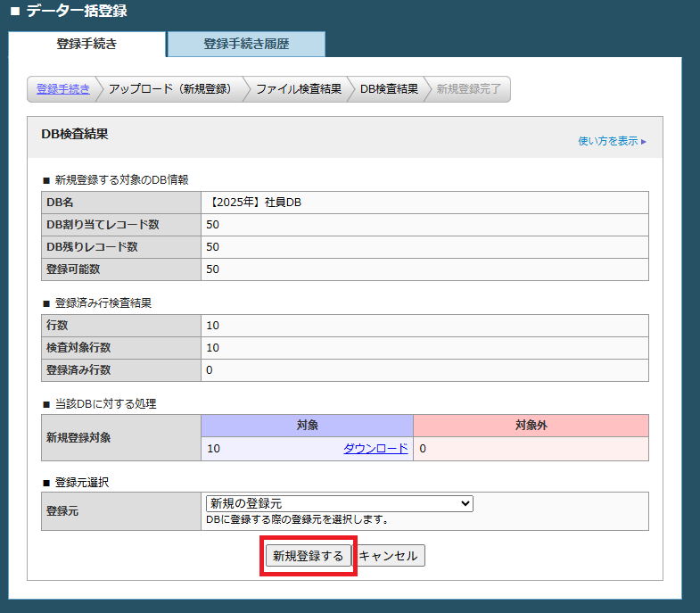Select the 新規登録完了 breadcrumb step
This screenshot has height=613, width=700.
tap(468, 89)
